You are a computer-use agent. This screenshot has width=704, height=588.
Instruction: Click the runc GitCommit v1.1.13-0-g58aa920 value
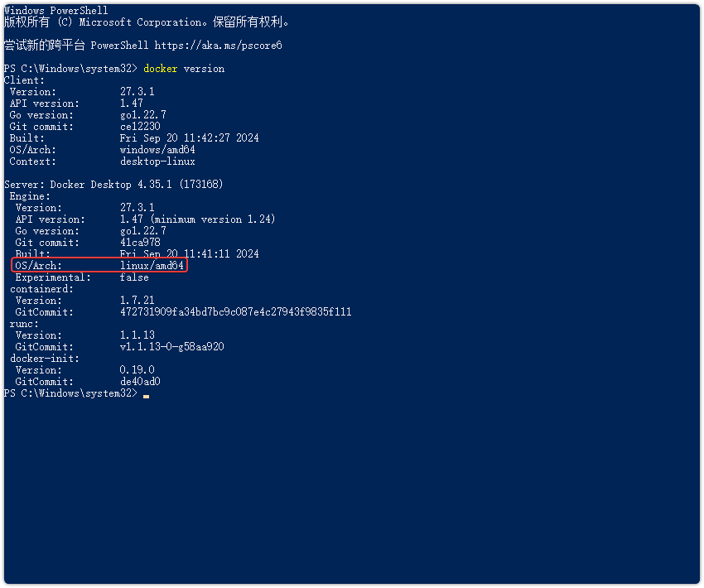pyautogui.click(x=172, y=347)
